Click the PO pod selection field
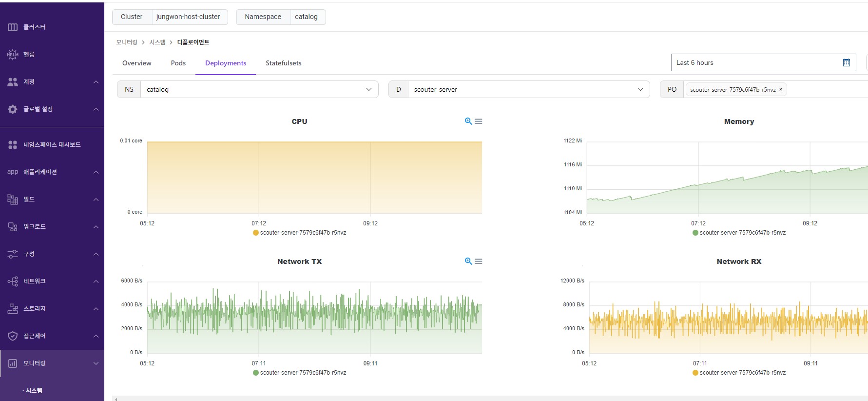The width and height of the screenshot is (868, 401). (776, 89)
